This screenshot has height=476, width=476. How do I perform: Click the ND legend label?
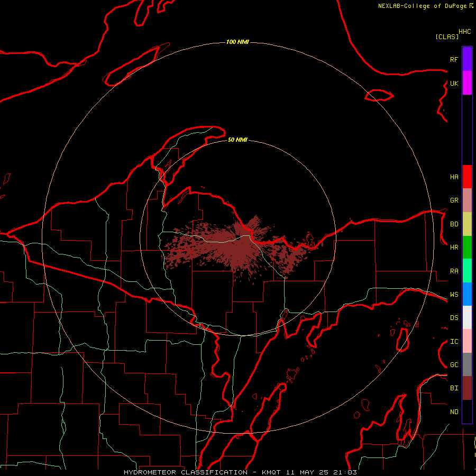(x=454, y=412)
